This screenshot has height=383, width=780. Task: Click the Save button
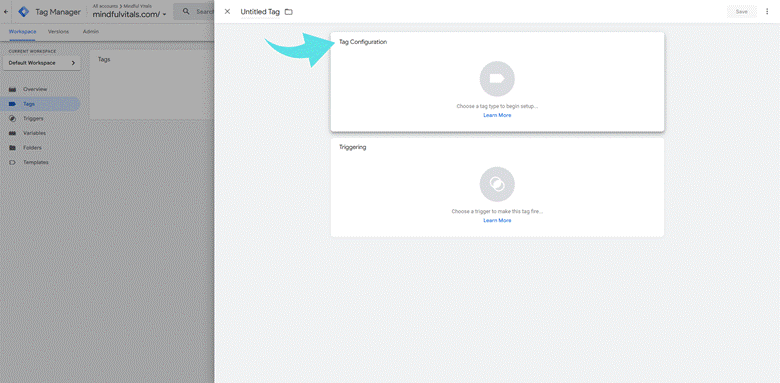coord(741,11)
